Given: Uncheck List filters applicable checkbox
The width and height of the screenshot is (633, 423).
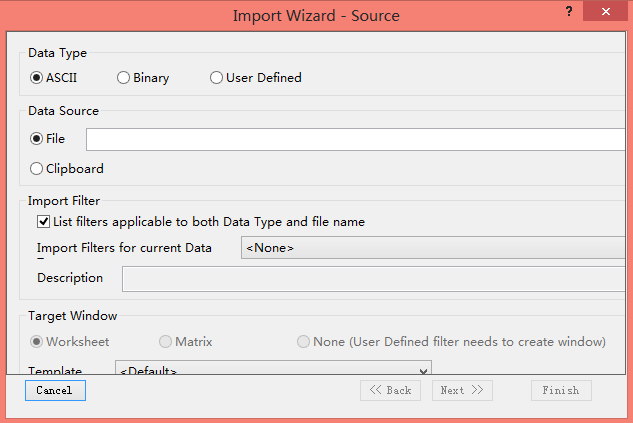Looking at the screenshot, I should click(x=43, y=221).
